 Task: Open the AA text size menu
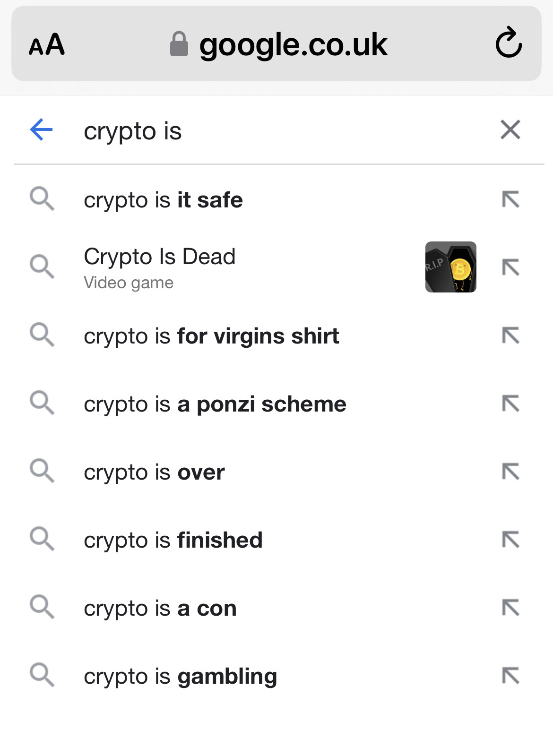tap(47, 44)
